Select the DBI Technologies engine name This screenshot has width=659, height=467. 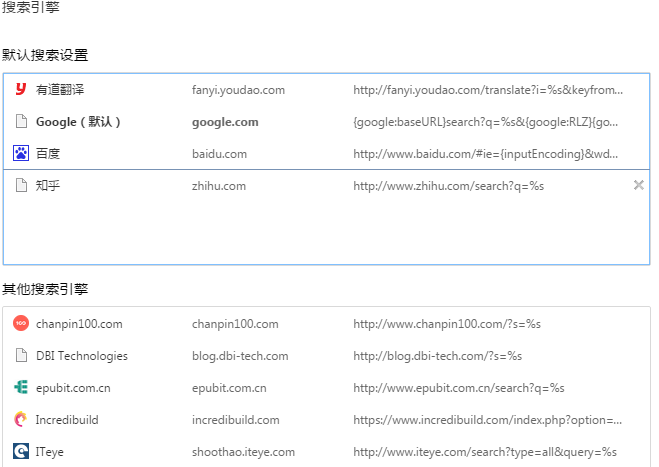pyautogui.click(x=82, y=356)
